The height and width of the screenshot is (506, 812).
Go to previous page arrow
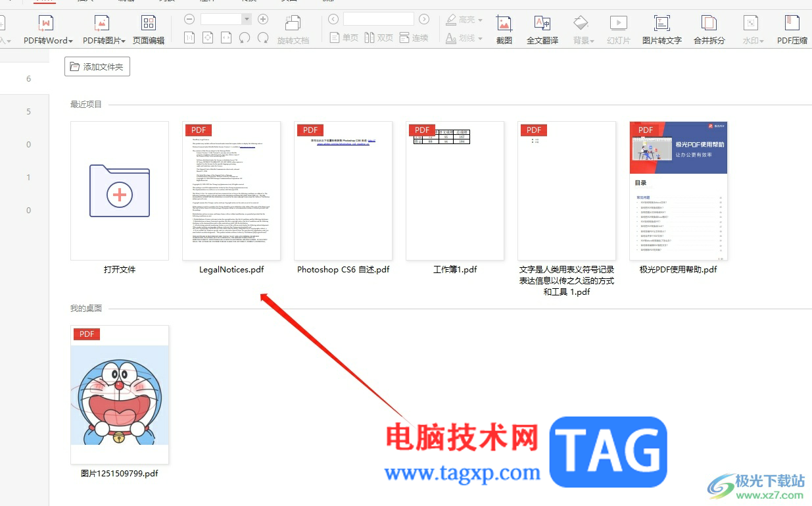[333, 19]
